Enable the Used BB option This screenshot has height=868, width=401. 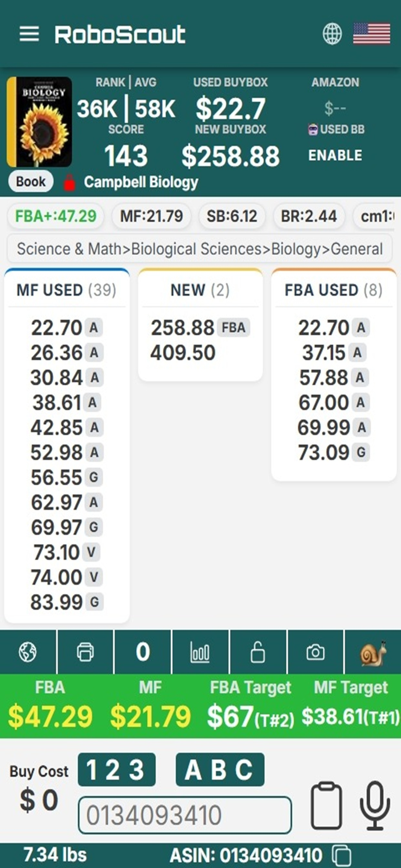coord(335,155)
